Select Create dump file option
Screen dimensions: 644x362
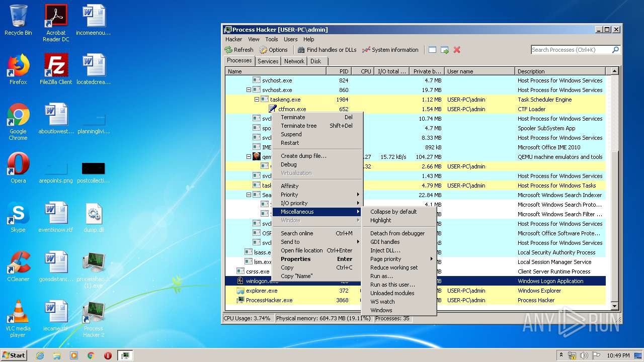point(317,156)
